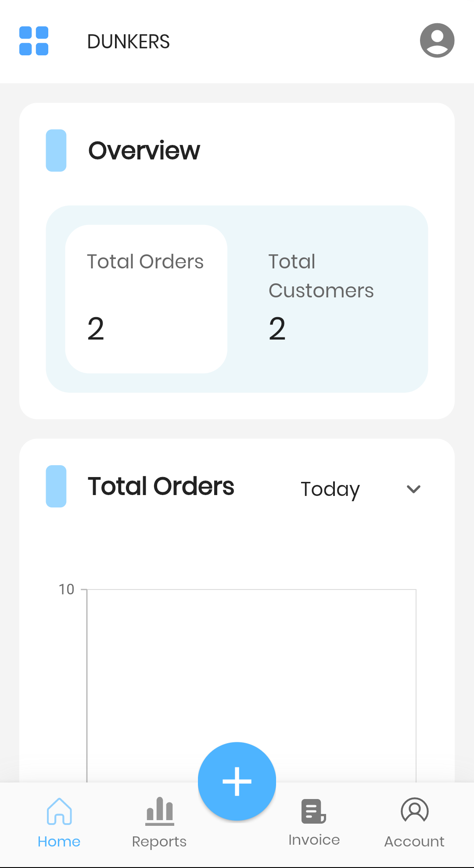Open the Today period selector

pyautogui.click(x=330, y=489)
